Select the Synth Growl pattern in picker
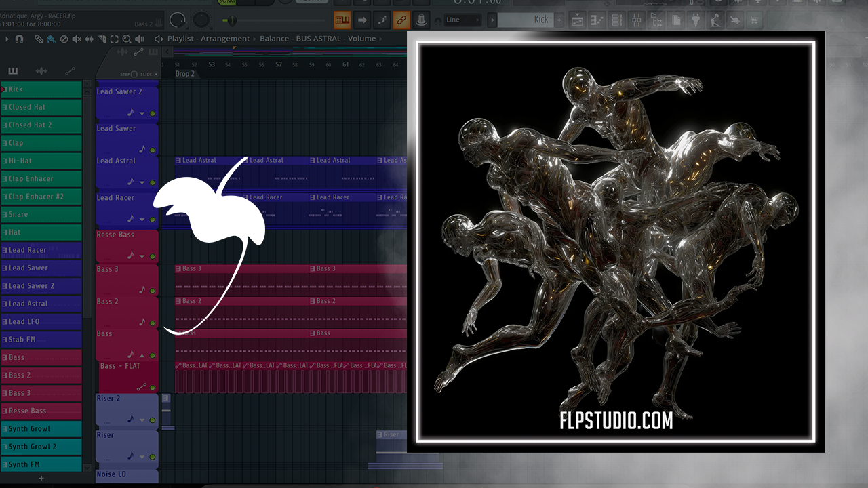The image size is (868, 488). (42, 429)
